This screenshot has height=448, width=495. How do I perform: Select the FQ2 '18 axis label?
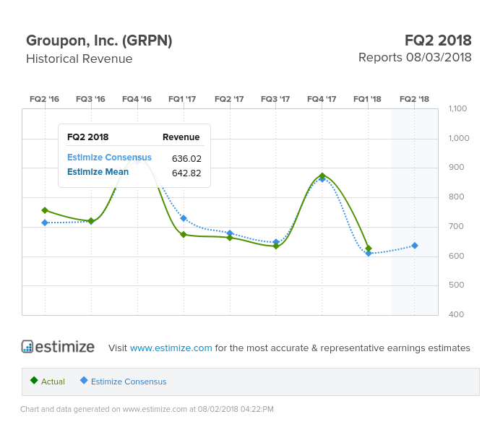pos(414,99)
